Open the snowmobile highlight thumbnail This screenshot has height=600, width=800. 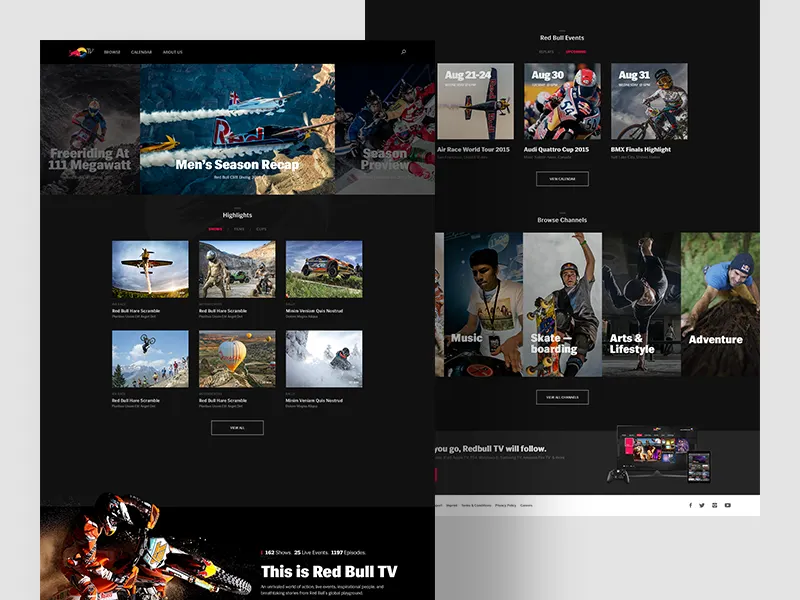click(x=324, y=359)
